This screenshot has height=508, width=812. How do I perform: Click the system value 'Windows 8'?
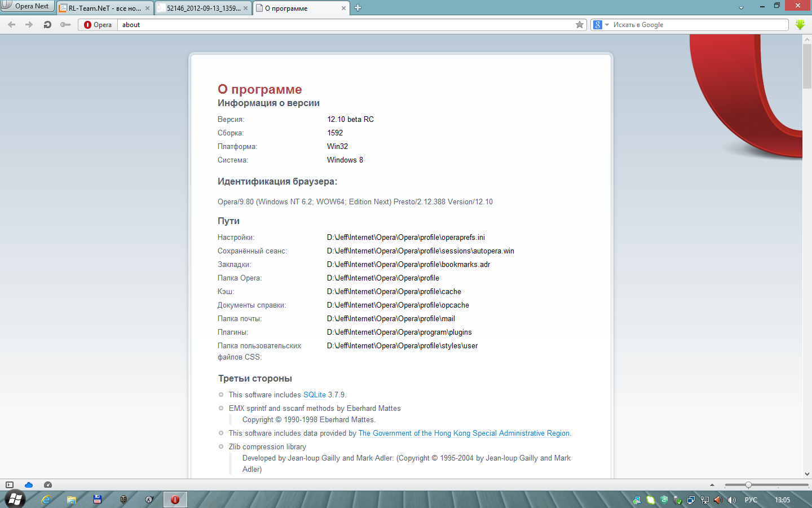pos(345,160)
